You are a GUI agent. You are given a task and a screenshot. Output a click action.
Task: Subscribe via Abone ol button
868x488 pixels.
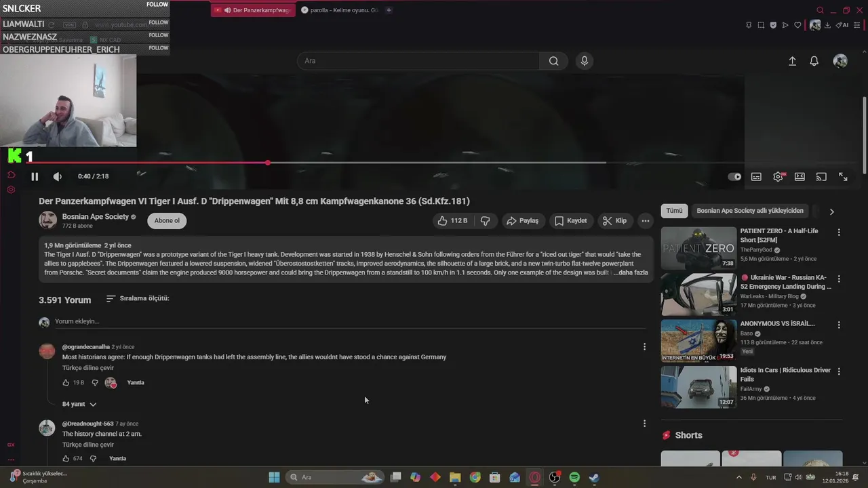167,220
